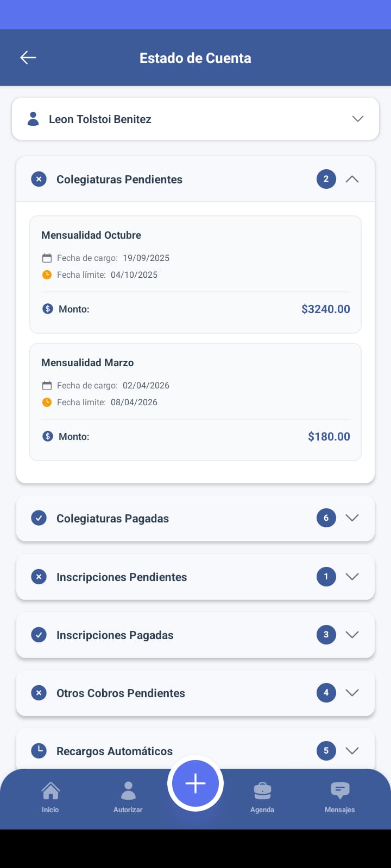Click the Recargos Automáticos clock icon
The width and height of the screenshot is (391, 868).
pos(39,751)
